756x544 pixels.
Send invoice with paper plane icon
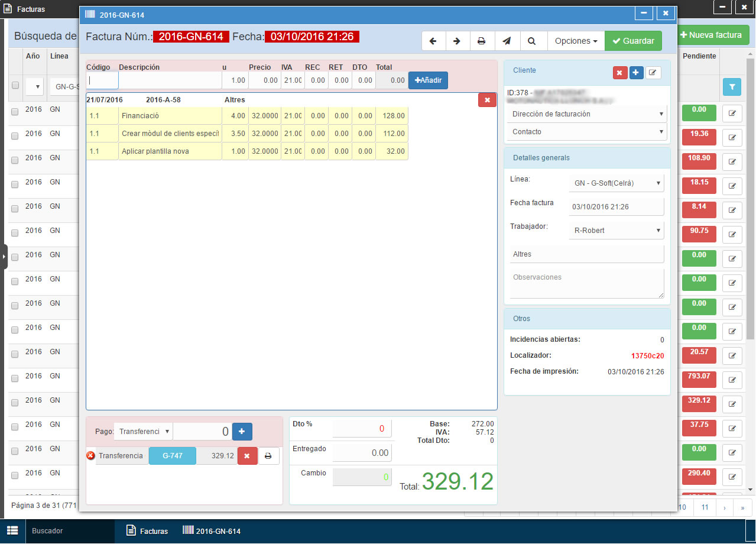(x=507, y=41)
